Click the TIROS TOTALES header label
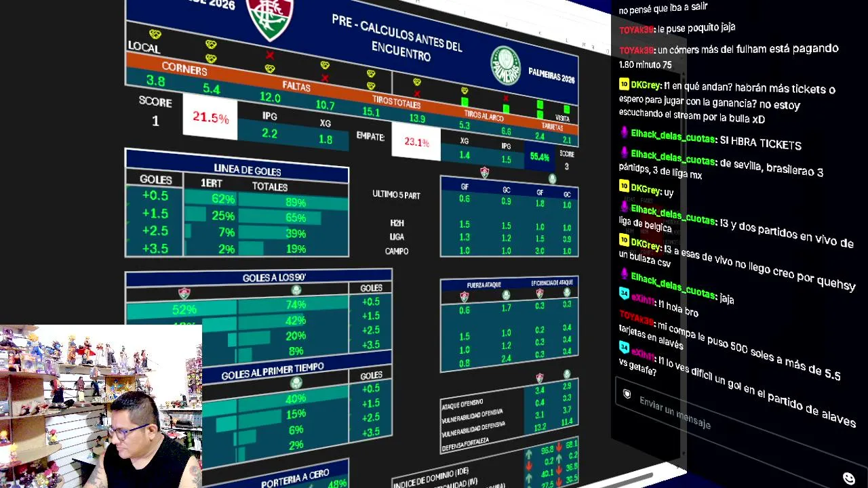The image size is (868, 488). coord(397,103)
